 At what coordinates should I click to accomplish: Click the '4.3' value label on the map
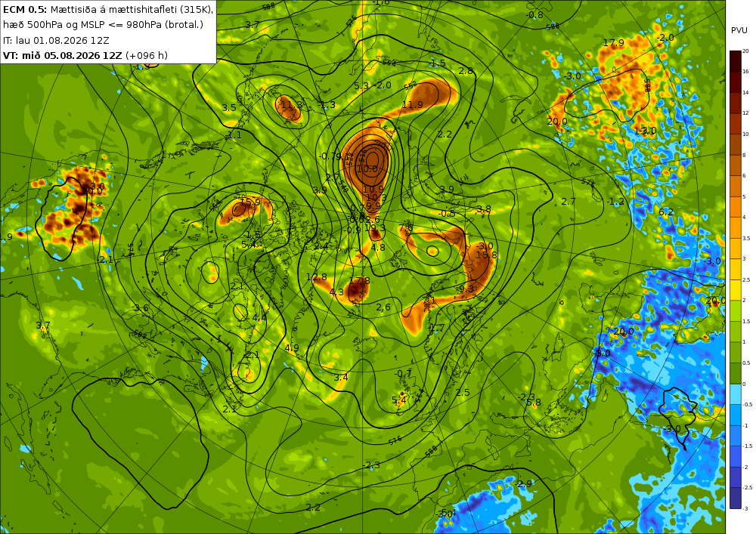[x=336, y=292]
